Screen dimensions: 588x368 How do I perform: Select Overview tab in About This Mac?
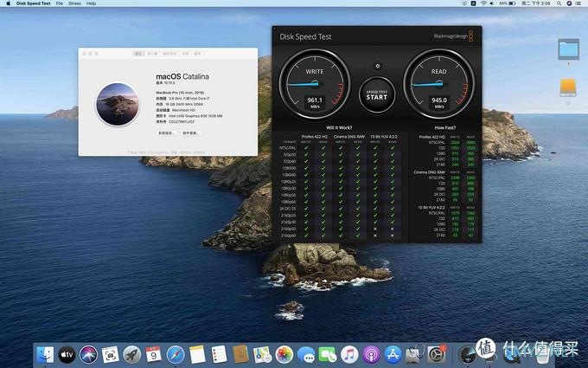(138, 54)
